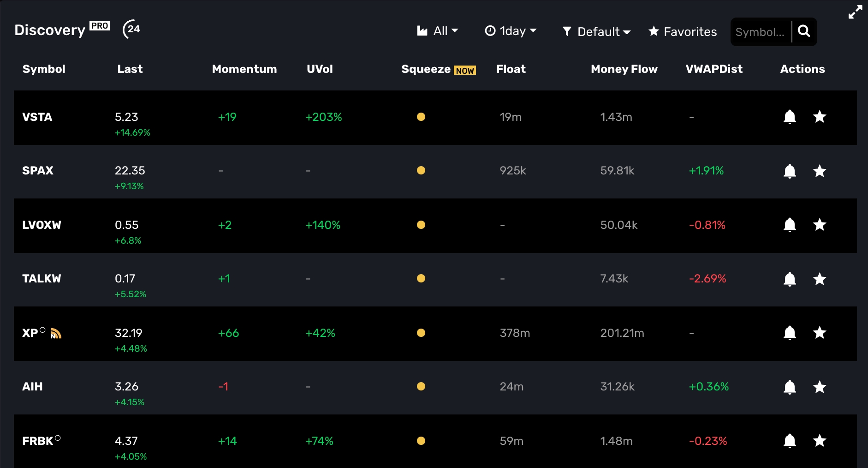Image resolution: width=868 pixels, height=468 pixels.
Task: Open the 1day timeframe dropdown
Action: (511, 31)
